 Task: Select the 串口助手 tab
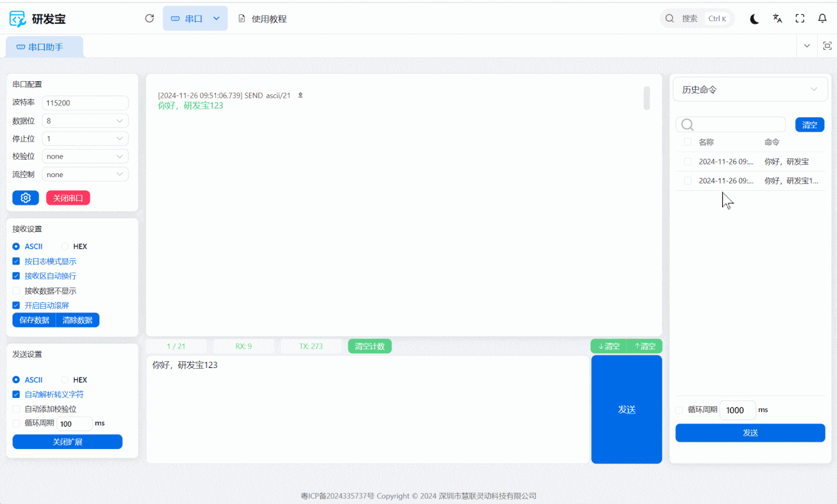[x=45, y=47]
